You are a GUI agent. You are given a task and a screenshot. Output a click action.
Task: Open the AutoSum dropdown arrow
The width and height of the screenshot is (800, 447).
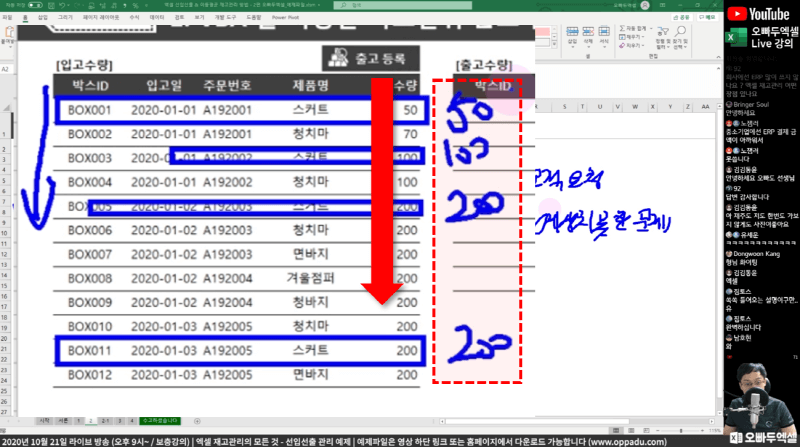click(651, 29)
